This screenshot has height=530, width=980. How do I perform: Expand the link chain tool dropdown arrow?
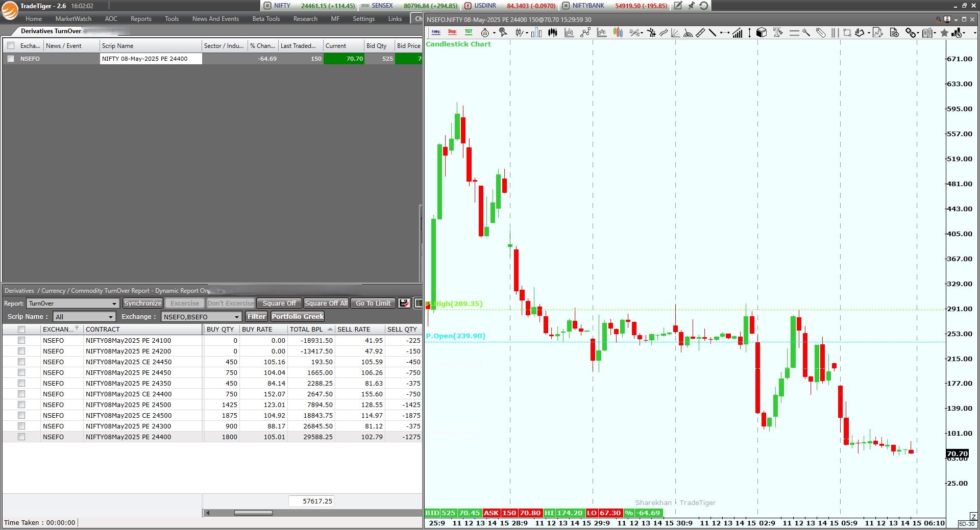coord(918,33)
